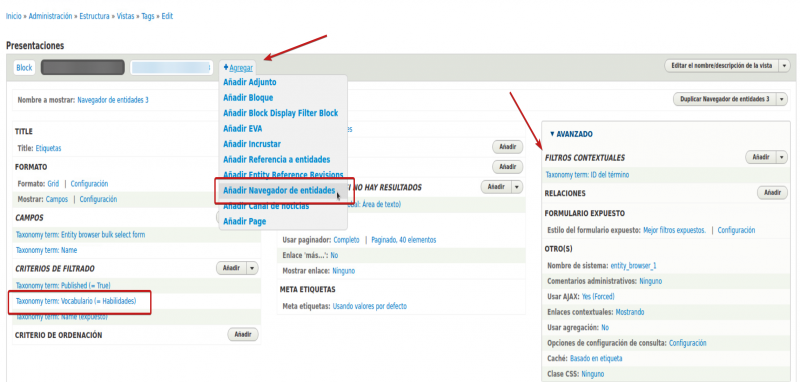Open Entity browser bulk select form field
Screen dimensions: 800x382
click(81, 235)
